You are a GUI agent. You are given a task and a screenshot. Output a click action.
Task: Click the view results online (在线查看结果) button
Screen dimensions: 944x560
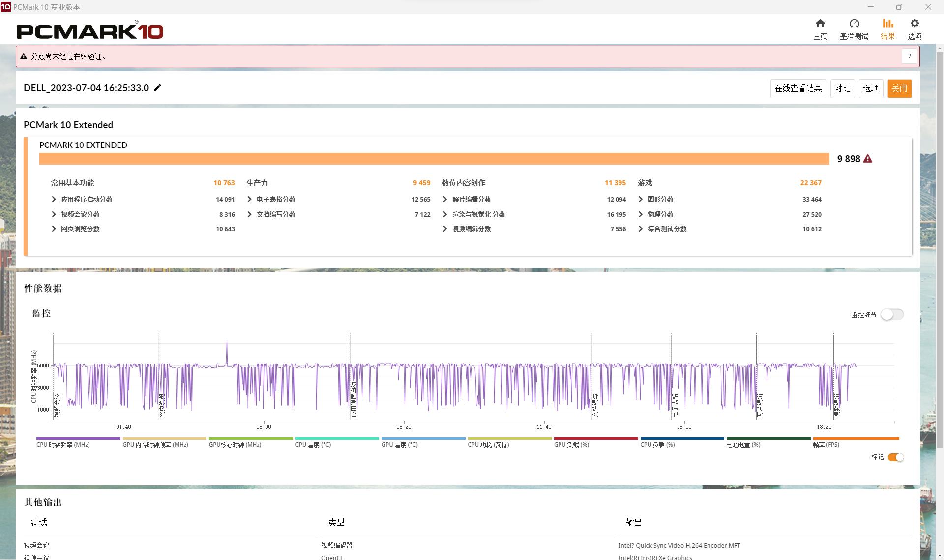click(798, 88)
